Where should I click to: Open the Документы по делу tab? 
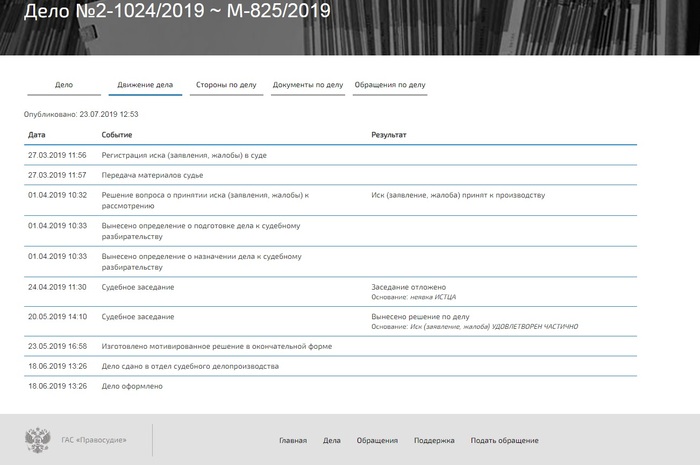[x=308, y=86]
